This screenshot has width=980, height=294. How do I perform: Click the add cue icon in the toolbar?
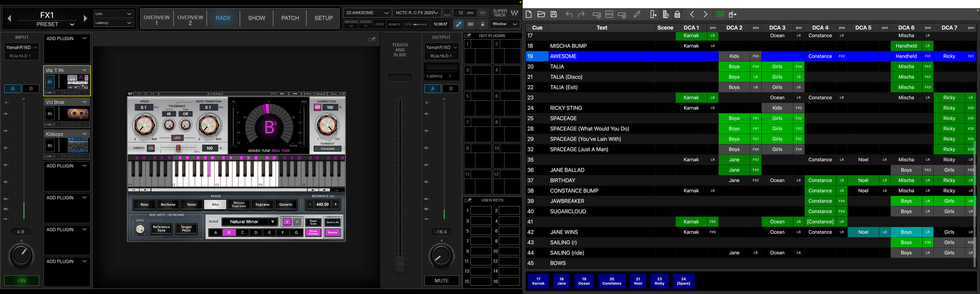point(597,15)
